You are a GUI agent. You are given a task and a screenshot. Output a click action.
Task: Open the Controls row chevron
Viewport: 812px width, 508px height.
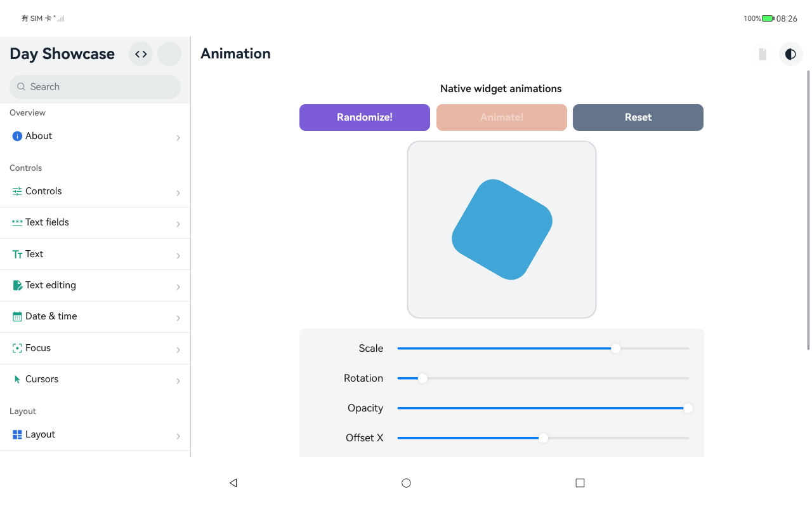(x=178, y=192)
